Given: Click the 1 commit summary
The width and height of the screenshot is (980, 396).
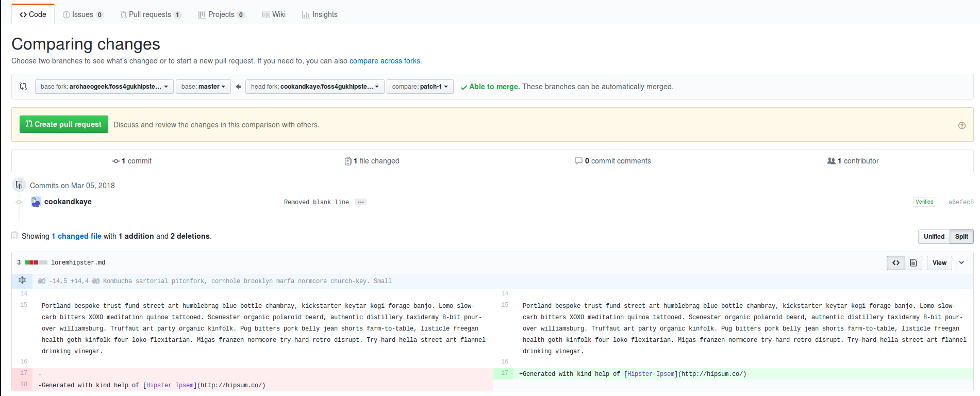Looking at the screenshot, I should pyautogui.click(x=132, y=161).
